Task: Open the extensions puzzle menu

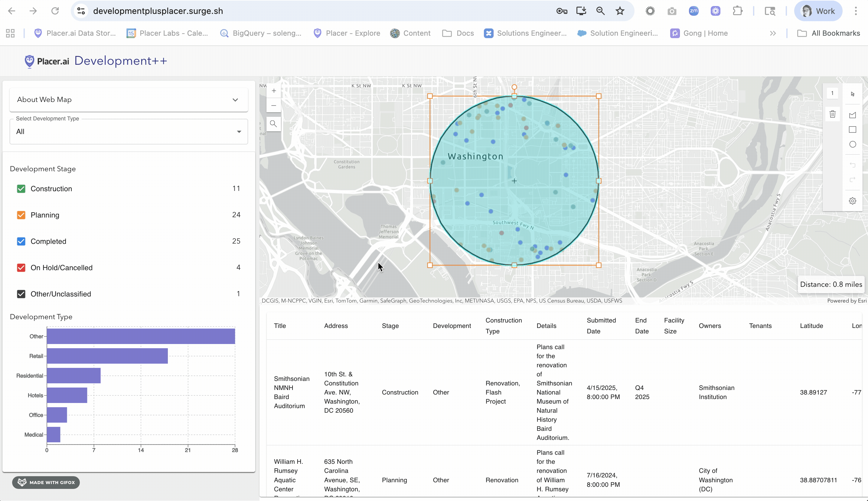Action: (737, 11)
